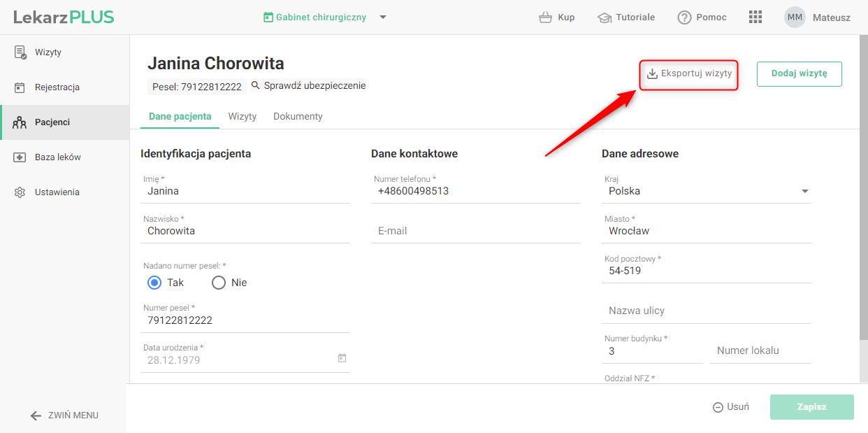Expand the Gabinet chirurgiczny dropdown arrow
The image size is (868, 433).
click(383, 17)
